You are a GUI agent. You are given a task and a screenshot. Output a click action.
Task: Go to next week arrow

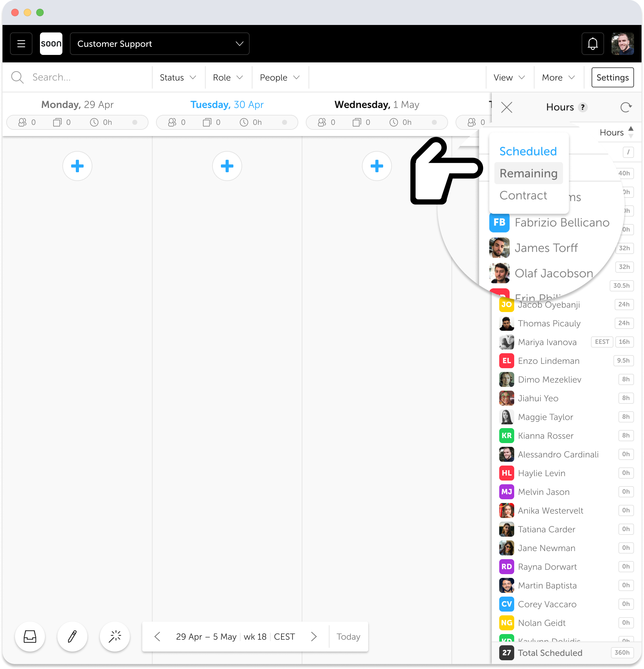click(x=314, y=636)
